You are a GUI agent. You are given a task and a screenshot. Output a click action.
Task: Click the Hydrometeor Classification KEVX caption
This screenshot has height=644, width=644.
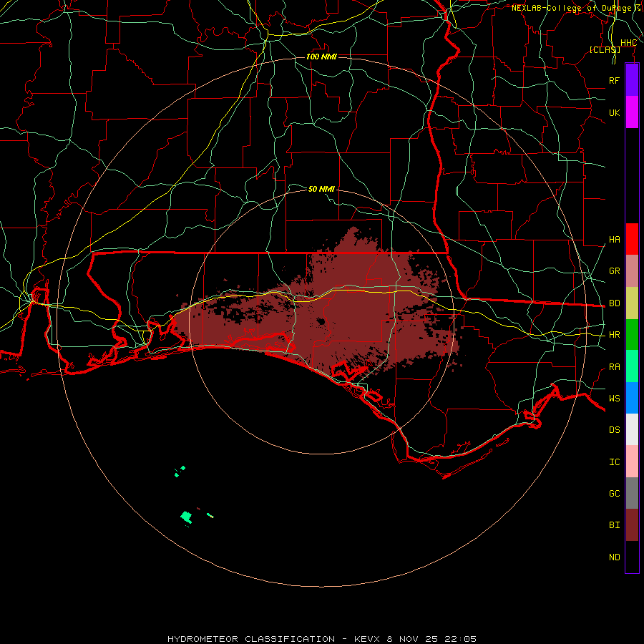coord(322,639)
